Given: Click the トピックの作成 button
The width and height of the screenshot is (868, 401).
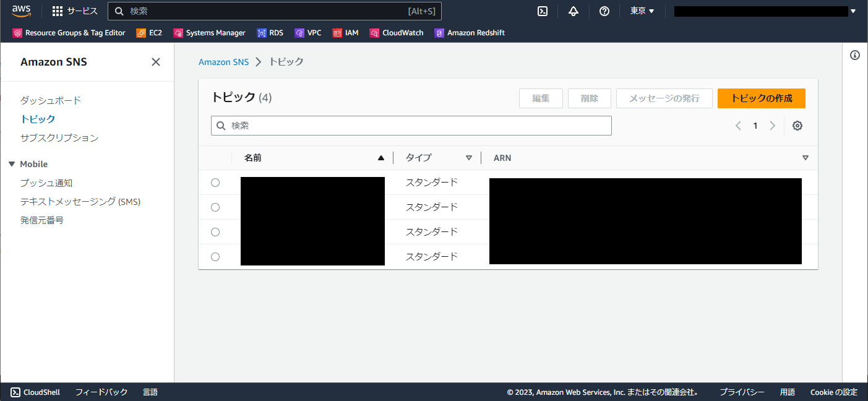Looking at the screenshot, I should pyautogui.click(x=761, y=98).
